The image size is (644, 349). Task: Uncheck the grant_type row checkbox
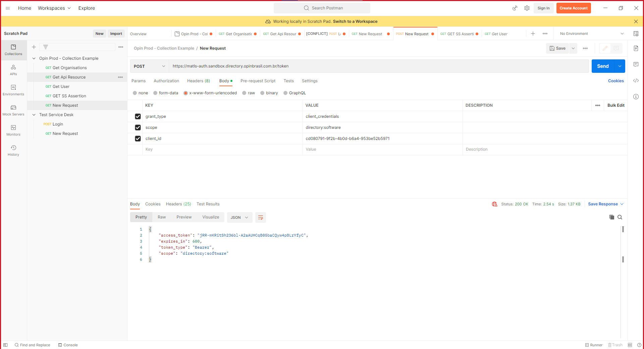(138, 116)
